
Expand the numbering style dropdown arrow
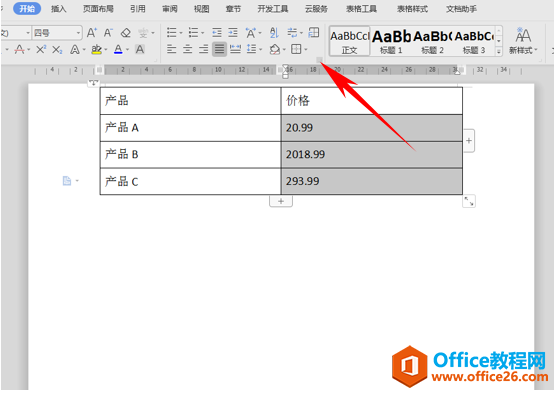click(202, 33)
